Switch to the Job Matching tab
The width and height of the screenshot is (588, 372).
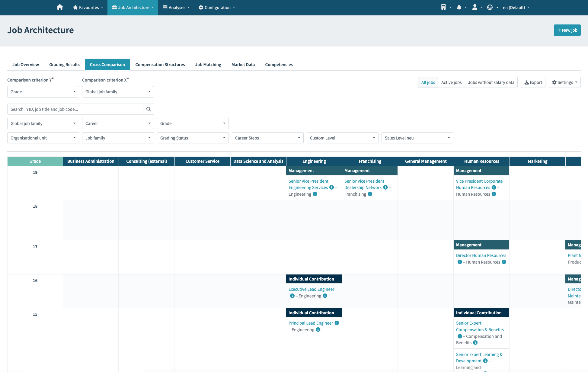[208, 65]
